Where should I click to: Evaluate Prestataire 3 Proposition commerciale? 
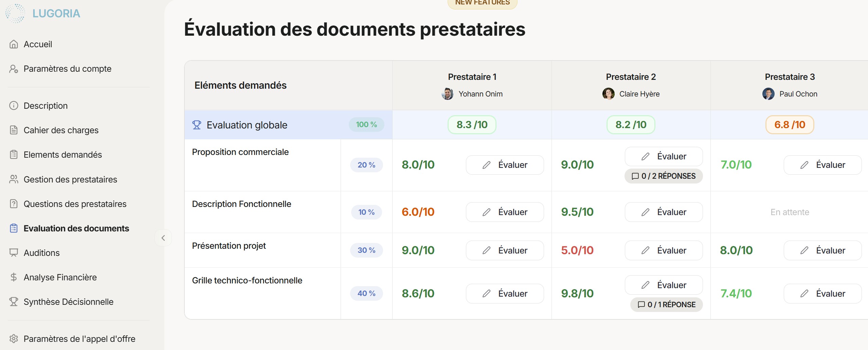pyautogui.click(x=822, y=165)
